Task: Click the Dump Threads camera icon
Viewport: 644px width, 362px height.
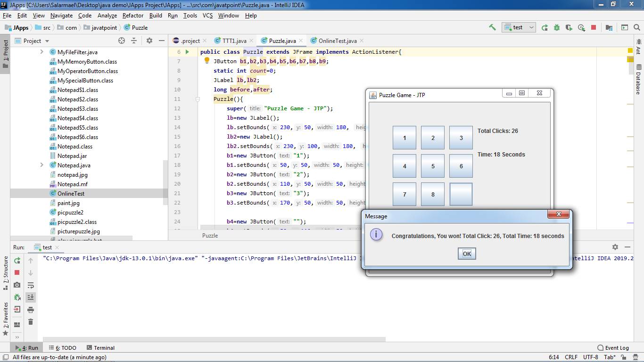Action: [17, 285]
